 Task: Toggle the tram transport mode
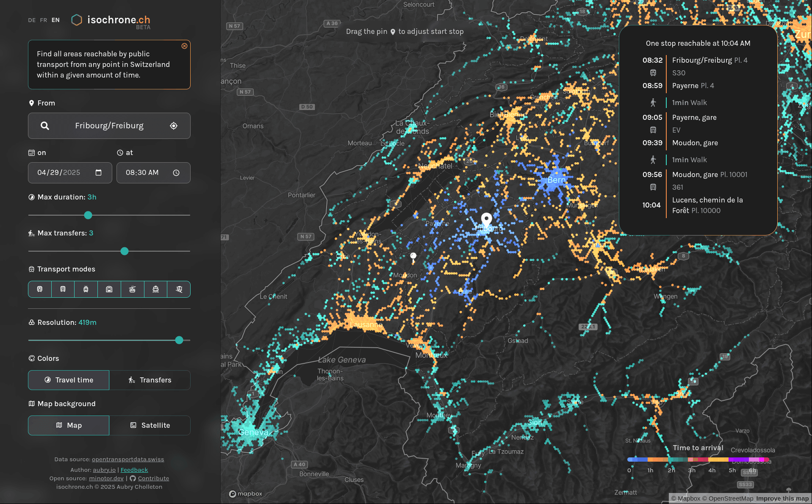86,289
